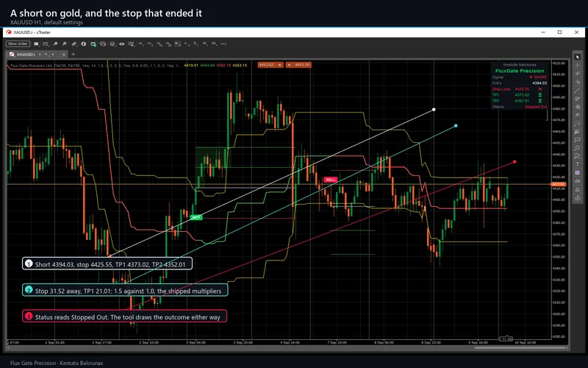Switch to the h4 timeframe
This screenshot has height=368, width=588.
pyautogui.click(x=186, y=43)
